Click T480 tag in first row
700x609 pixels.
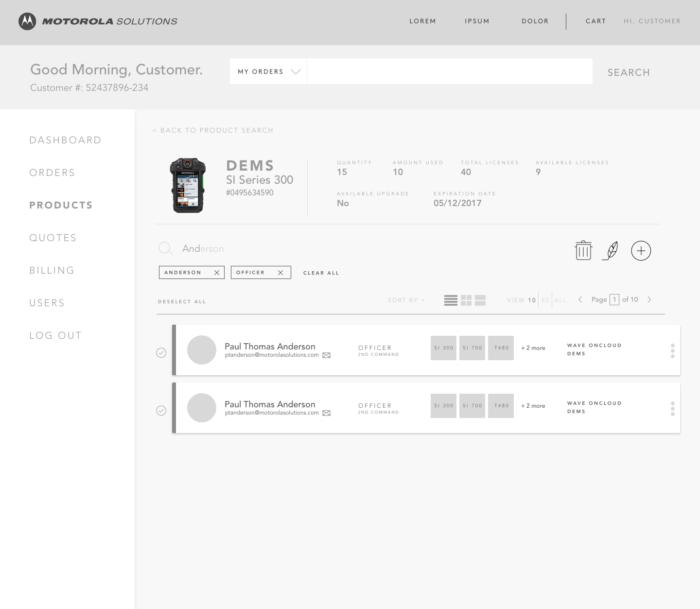(x=501, y=348)
